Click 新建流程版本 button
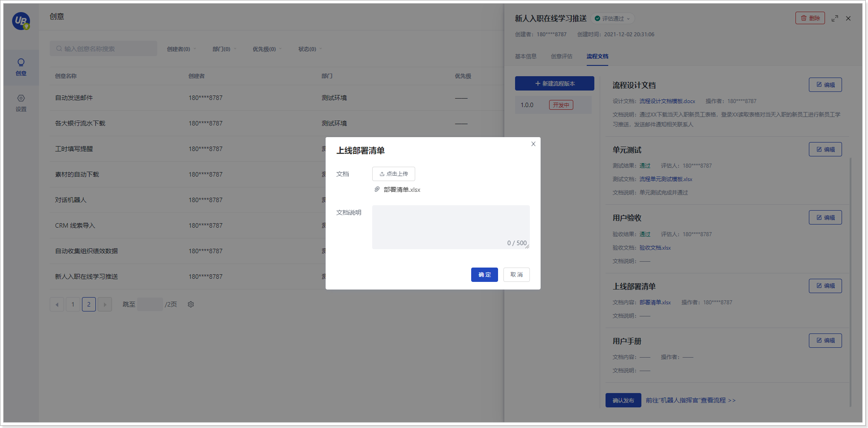868x428 pixels. [554, 83]
